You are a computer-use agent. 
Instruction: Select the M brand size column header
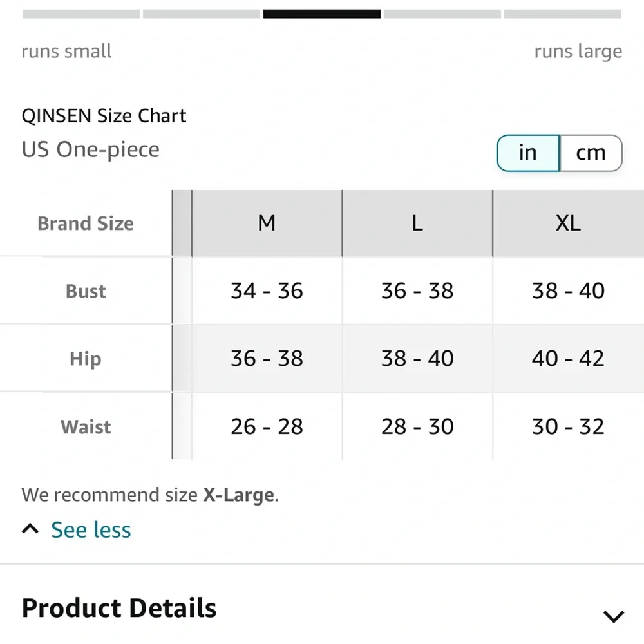267,223
